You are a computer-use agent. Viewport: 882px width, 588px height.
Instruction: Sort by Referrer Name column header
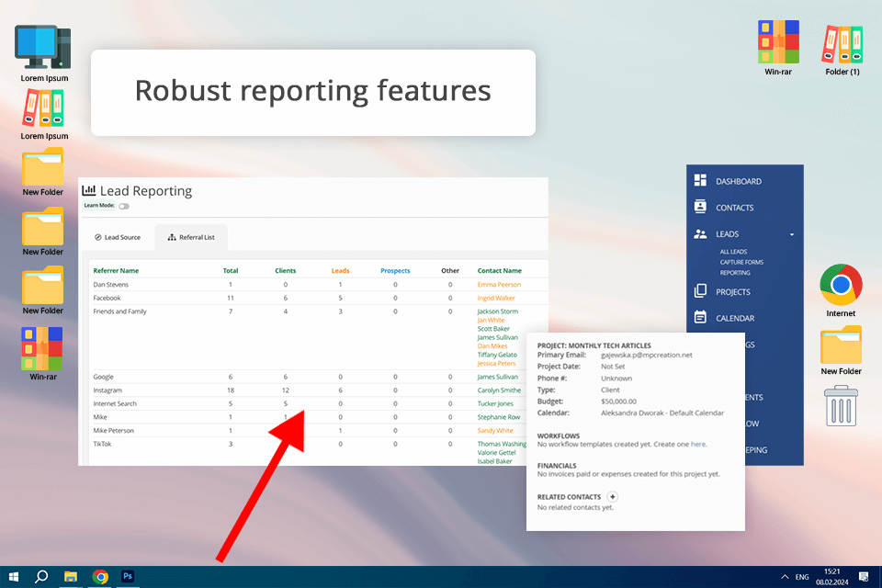click(116, 271)
